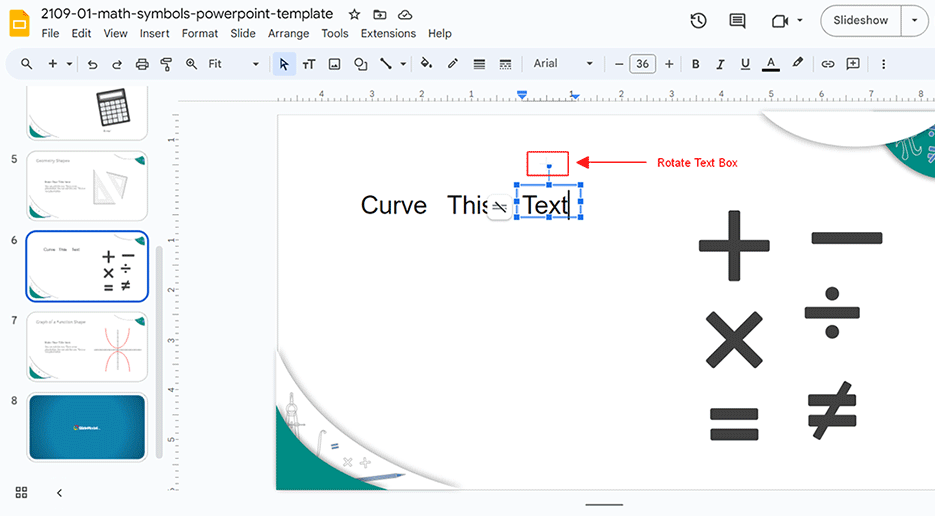Open the insert image tool
Viewport: 935px width, 516px height.
point(334,64)
